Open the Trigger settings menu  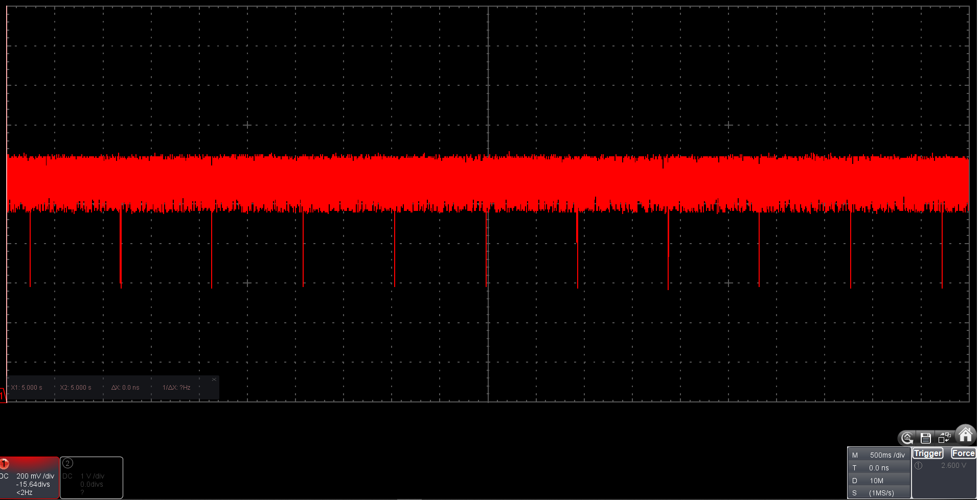pyautogui.click(x=927, y=453)
